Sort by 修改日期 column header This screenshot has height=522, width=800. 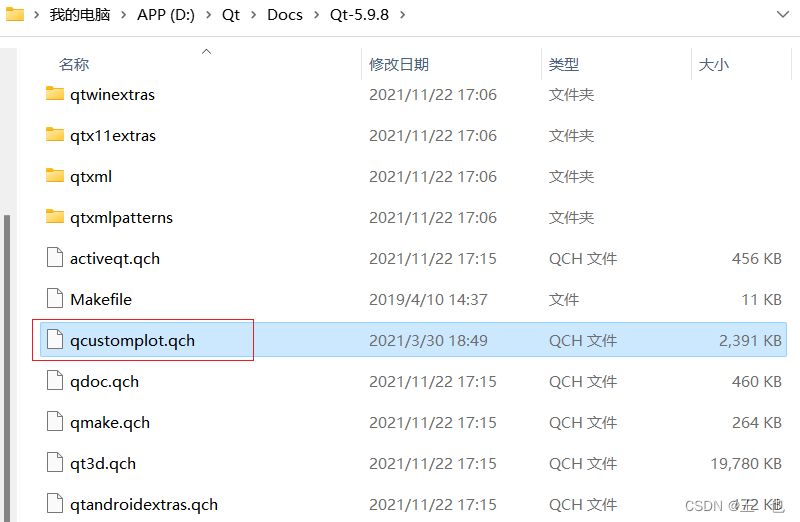click(398, 64)
